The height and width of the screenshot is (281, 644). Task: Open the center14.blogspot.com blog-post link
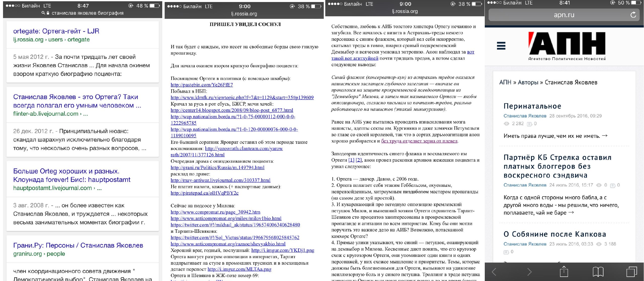tap(232, 110)
